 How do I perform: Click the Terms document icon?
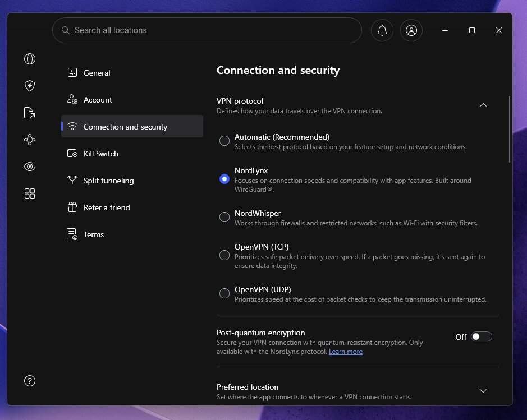[x=72, y=234]
